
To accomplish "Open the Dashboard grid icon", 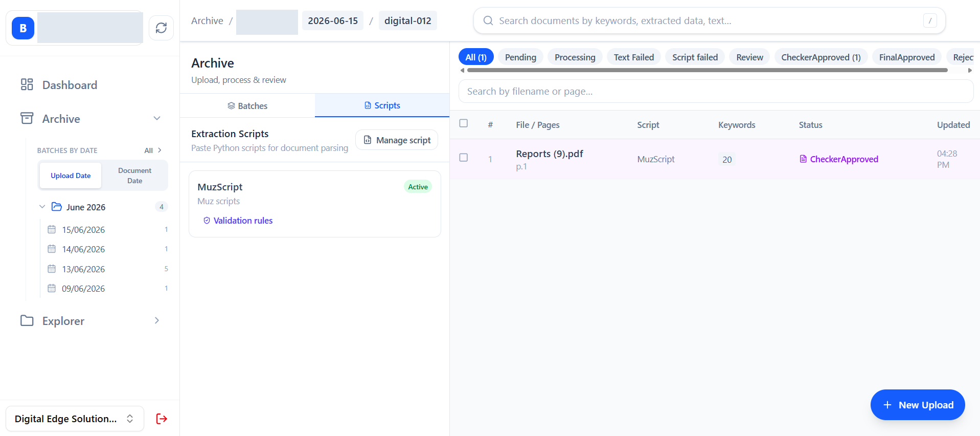I will coord(27,84).
